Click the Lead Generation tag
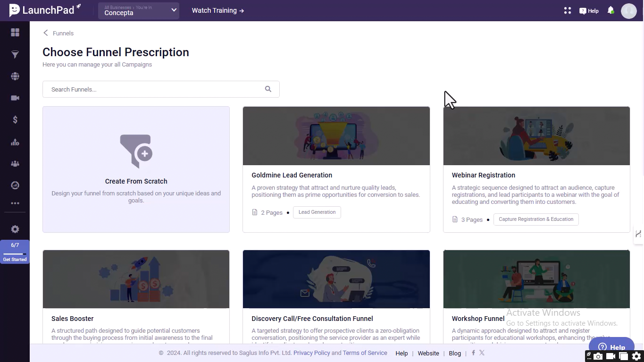Image resolution: width=644 pixels, height=362 pixels. [317, 212]
